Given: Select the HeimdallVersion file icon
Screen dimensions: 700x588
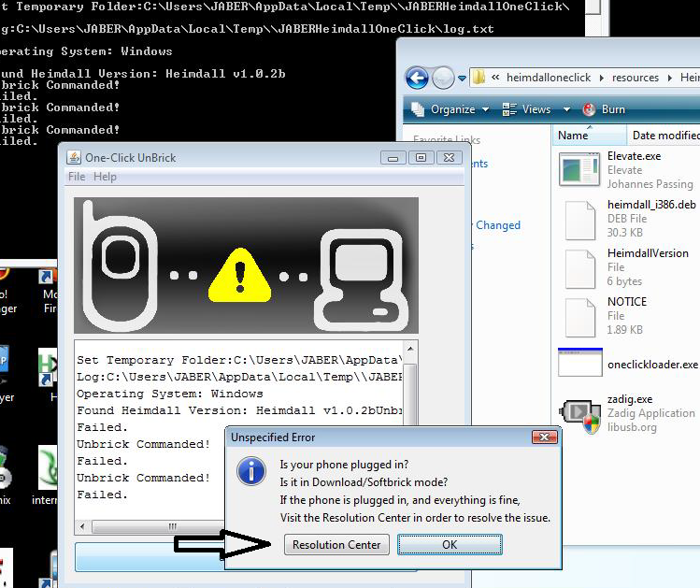Looking at the screenshot, I should point(580,269).
